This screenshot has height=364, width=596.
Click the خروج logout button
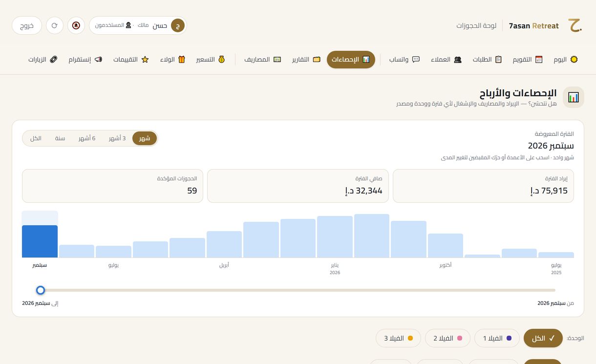tap(26, 25)
